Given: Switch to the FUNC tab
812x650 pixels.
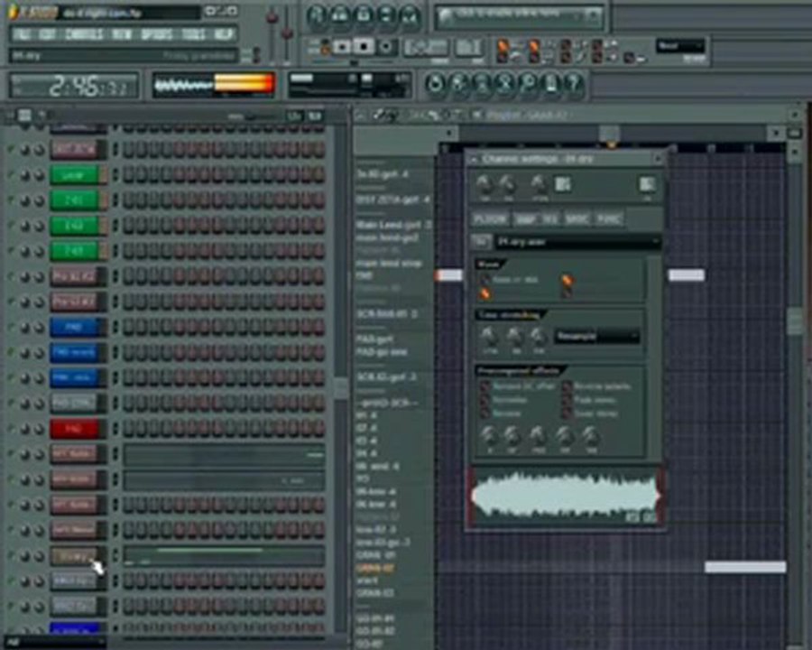Looking at the screenshot, I should [608, 219].
